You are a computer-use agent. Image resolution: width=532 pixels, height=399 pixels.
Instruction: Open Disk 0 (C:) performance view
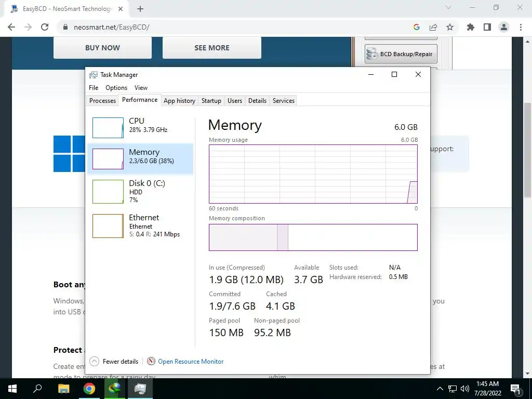coord(140,191)
